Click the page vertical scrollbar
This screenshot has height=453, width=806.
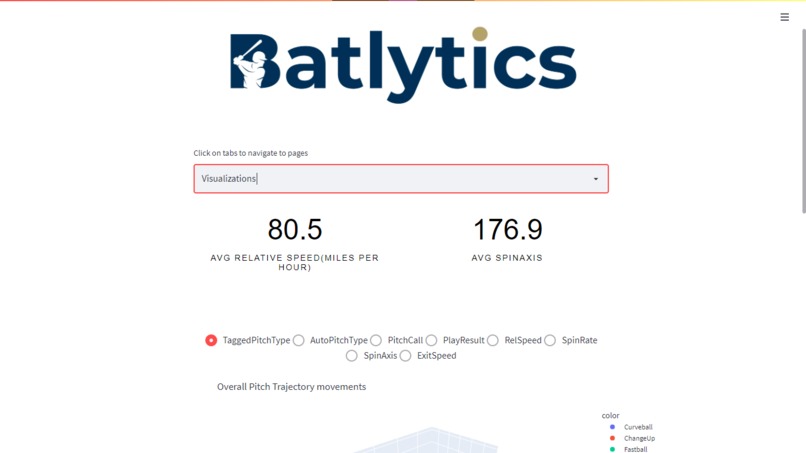[x=803, y=121]
